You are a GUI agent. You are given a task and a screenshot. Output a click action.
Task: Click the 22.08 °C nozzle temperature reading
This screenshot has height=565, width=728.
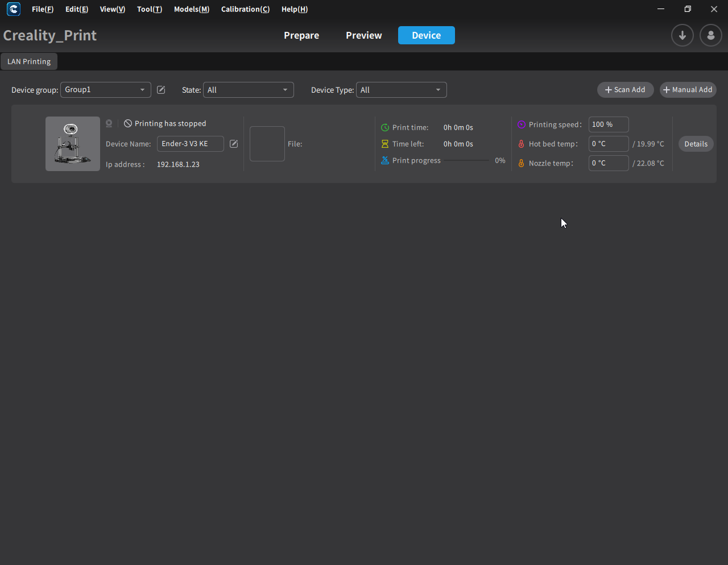(648, 163)
